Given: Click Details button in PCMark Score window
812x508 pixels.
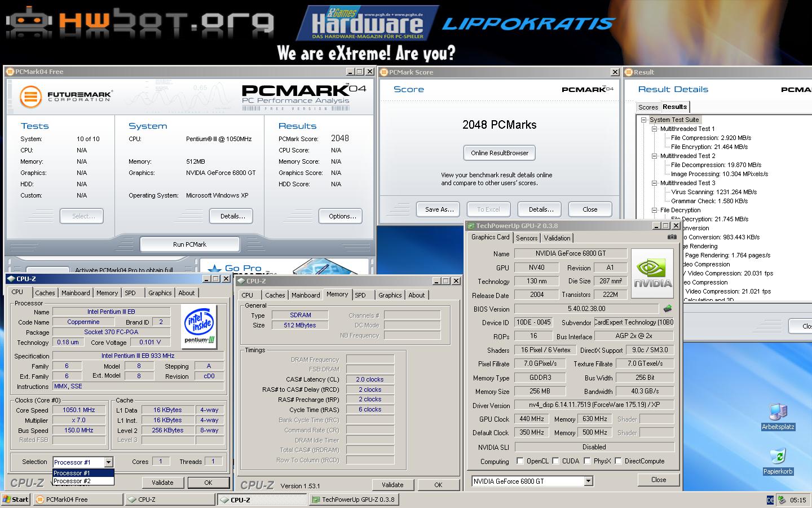Looking at the screenshot, I should tap(540, 209).
